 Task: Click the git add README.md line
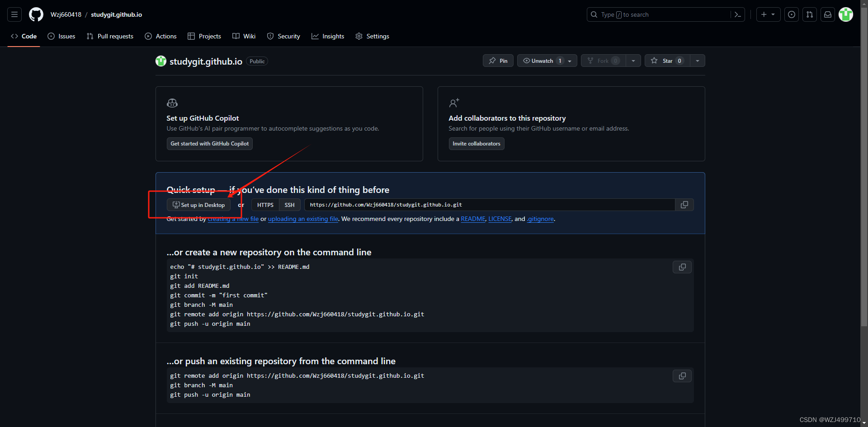[x=200, y=286]
